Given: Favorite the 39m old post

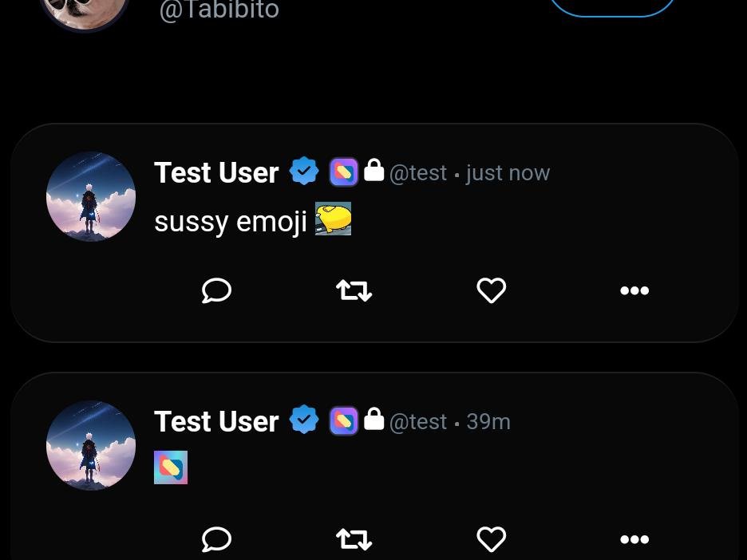Looking at the screenshot, I should [x=492, y=539].
